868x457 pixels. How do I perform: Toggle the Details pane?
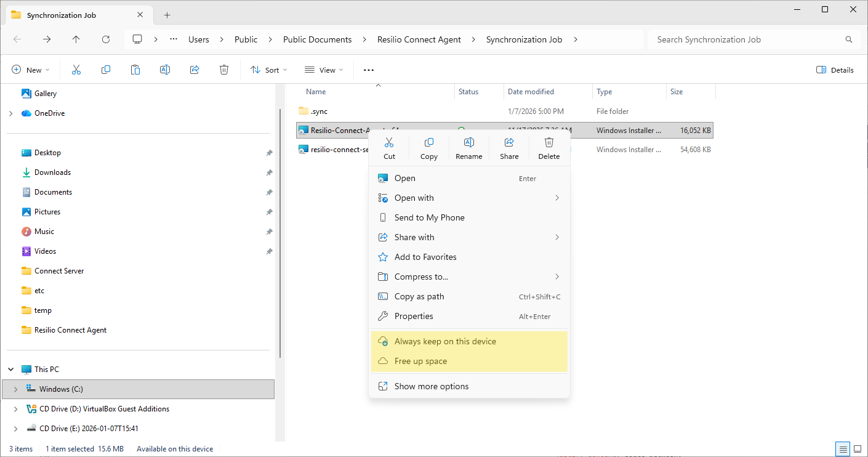835,70
